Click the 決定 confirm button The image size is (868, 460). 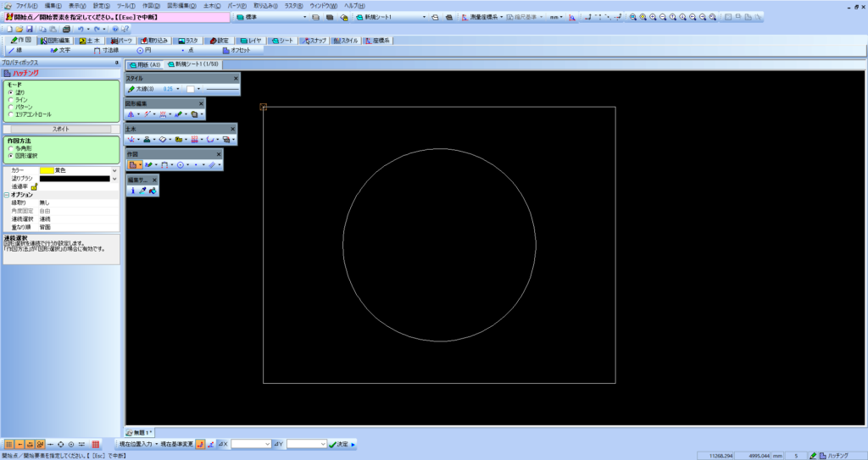click(338, 444)
